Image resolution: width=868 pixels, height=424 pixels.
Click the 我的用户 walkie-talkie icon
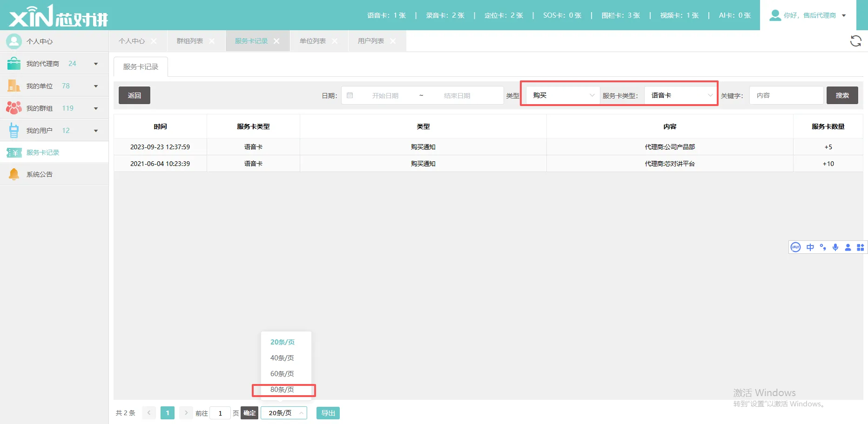14,131
